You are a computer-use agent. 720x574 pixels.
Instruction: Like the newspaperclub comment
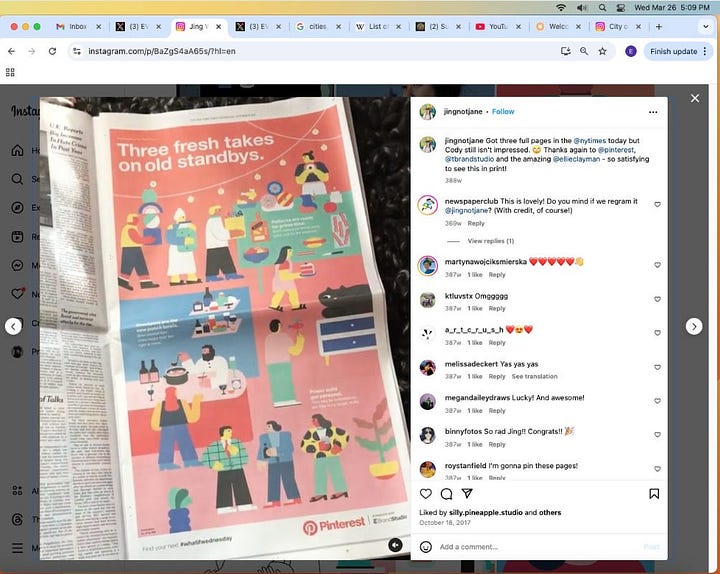click(658, 204)
